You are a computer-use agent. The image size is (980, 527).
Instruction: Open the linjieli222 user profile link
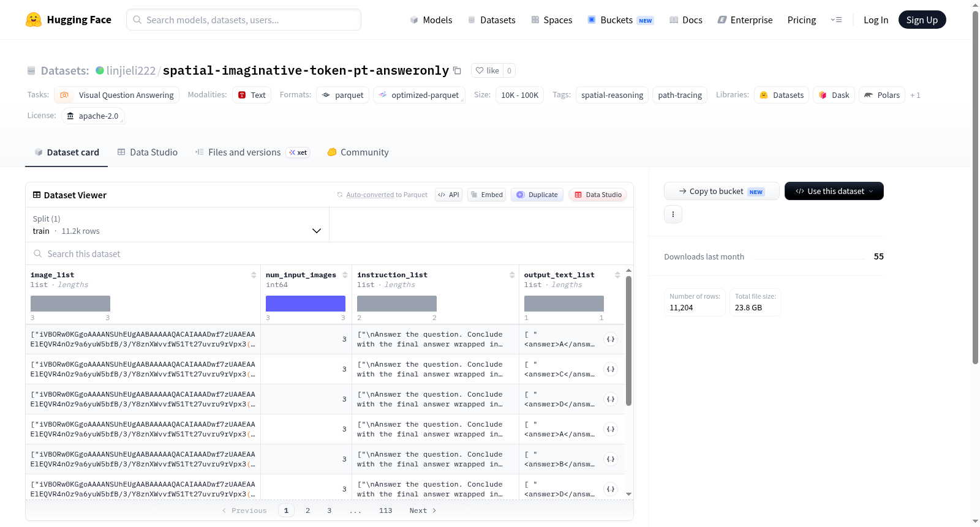click(x=131, y=70)
